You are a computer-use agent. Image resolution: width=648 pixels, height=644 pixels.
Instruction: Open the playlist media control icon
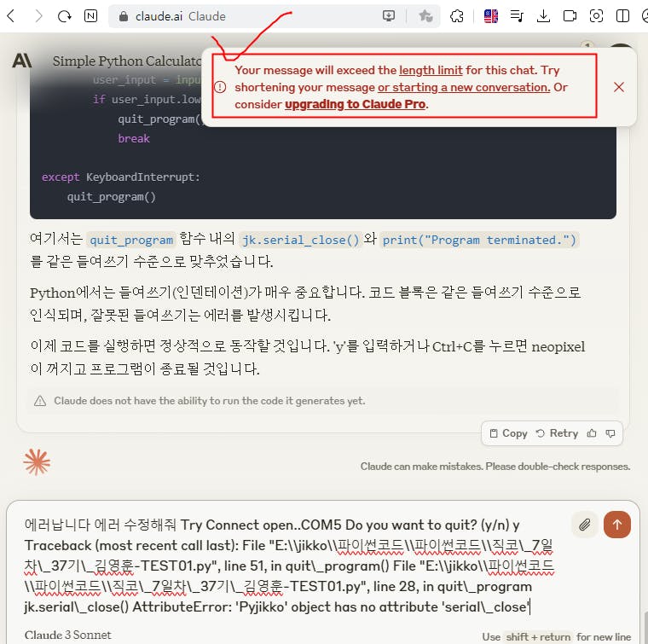517,16
